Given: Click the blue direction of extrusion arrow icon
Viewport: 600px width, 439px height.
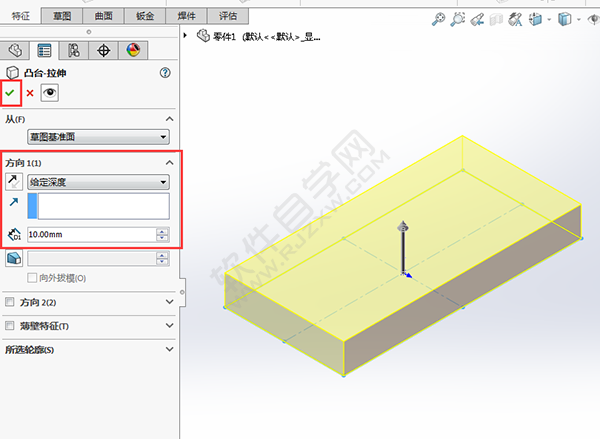Looking at the screenshot, I should pos(14,202).
